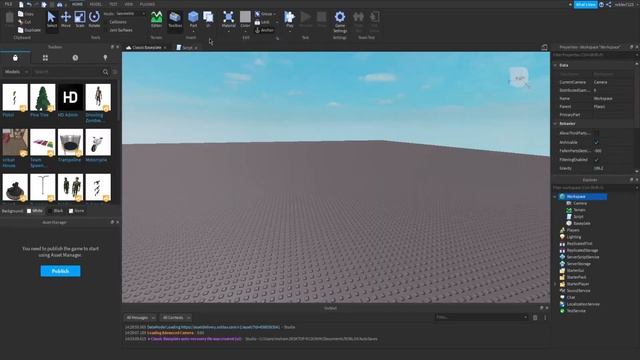Open the All Messages output filter dropdown
The width and height of the screenshot is (640, 360).
pos(140,318)
